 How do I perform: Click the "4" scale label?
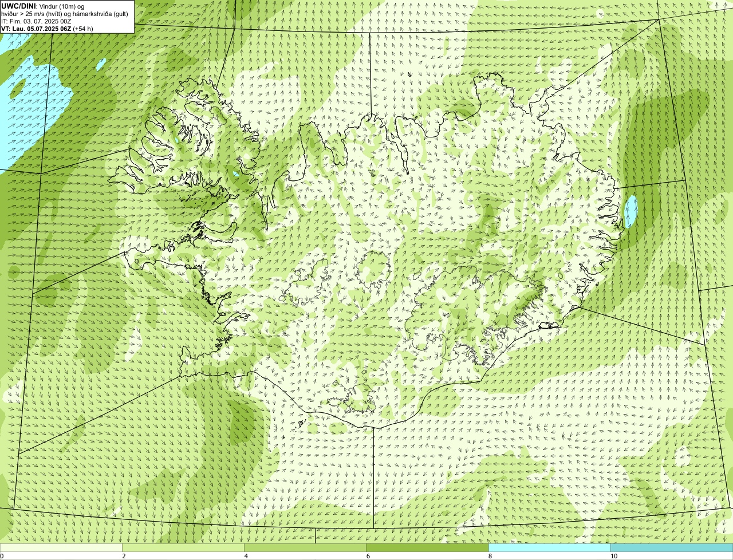[246, 556]
